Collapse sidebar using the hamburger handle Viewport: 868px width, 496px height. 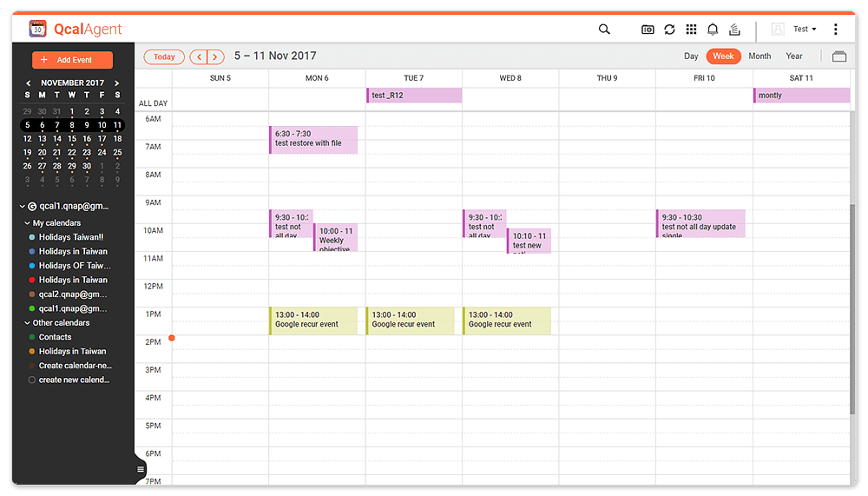pyautogui.click(x=141, y=469)
